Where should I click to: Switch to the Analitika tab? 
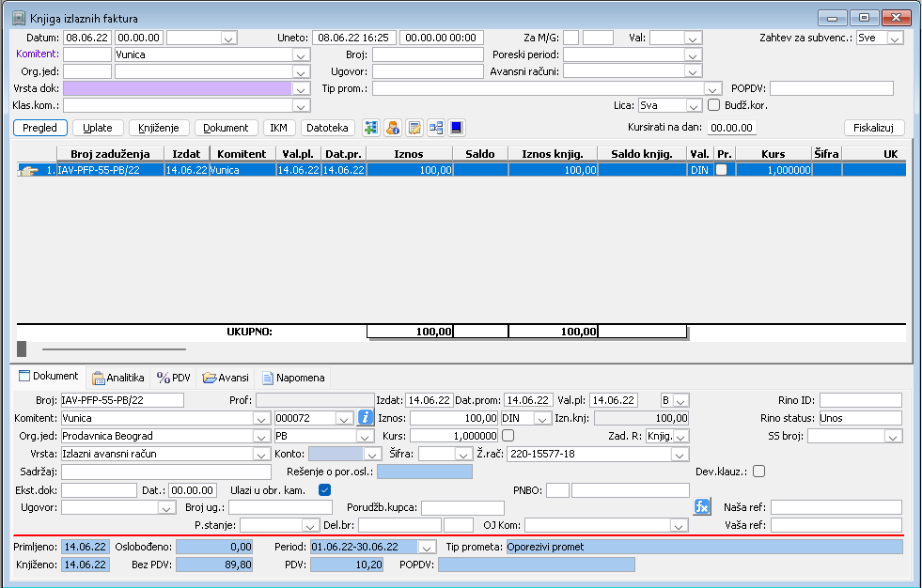[118, 378]
